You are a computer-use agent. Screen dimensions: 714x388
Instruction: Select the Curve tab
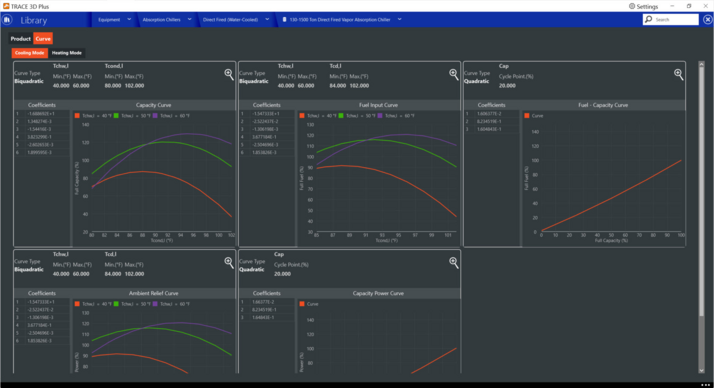coord(43,39)
